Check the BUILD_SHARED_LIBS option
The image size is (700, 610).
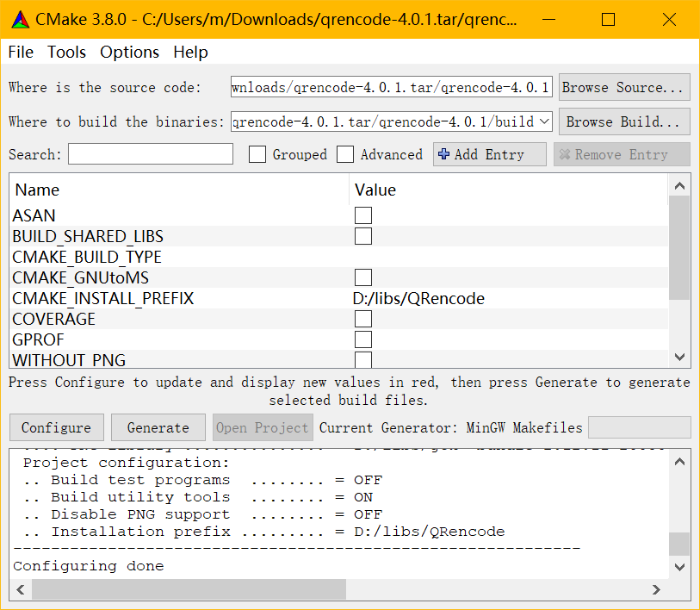coord(363,236)
